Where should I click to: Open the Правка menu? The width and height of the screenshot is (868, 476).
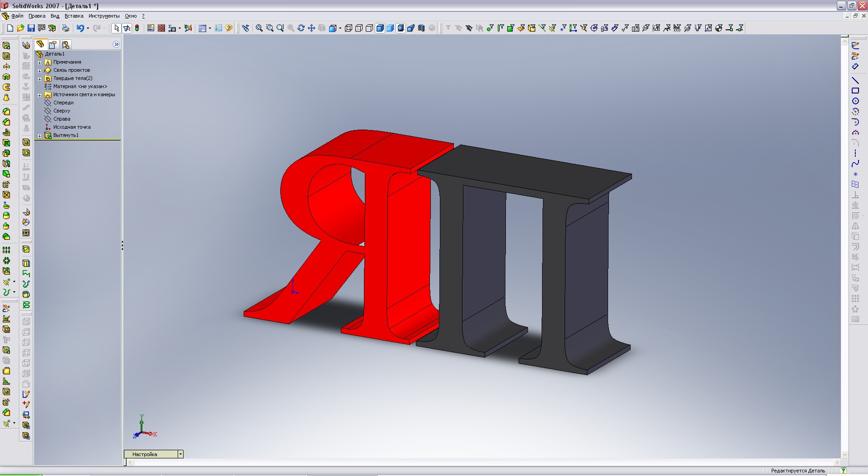(x=37, y=16)
